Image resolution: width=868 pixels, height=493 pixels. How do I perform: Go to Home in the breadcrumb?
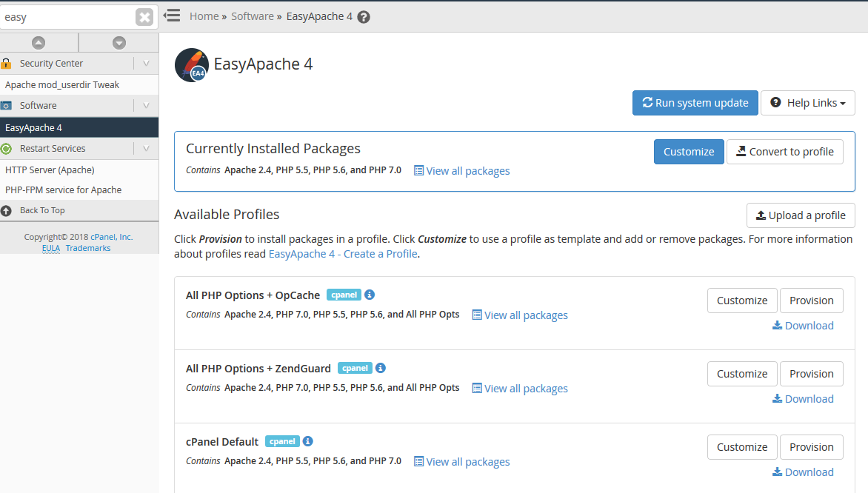click(x=204, y=16)
